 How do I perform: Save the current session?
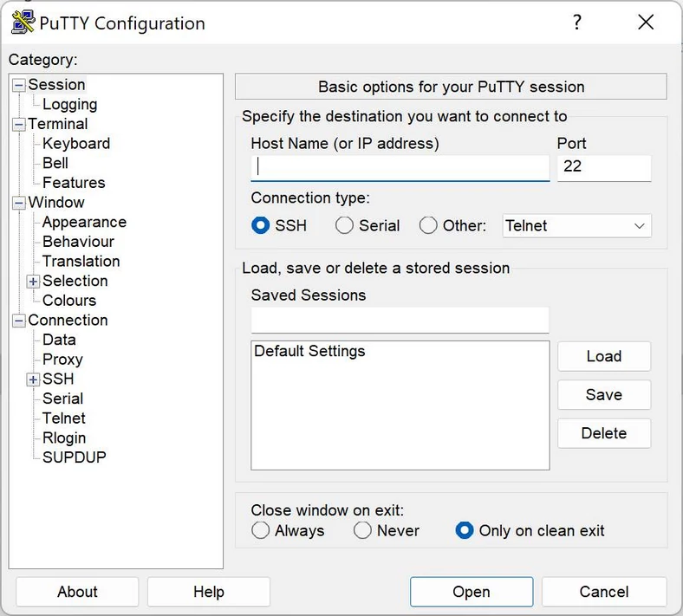(x=603, y=394)
